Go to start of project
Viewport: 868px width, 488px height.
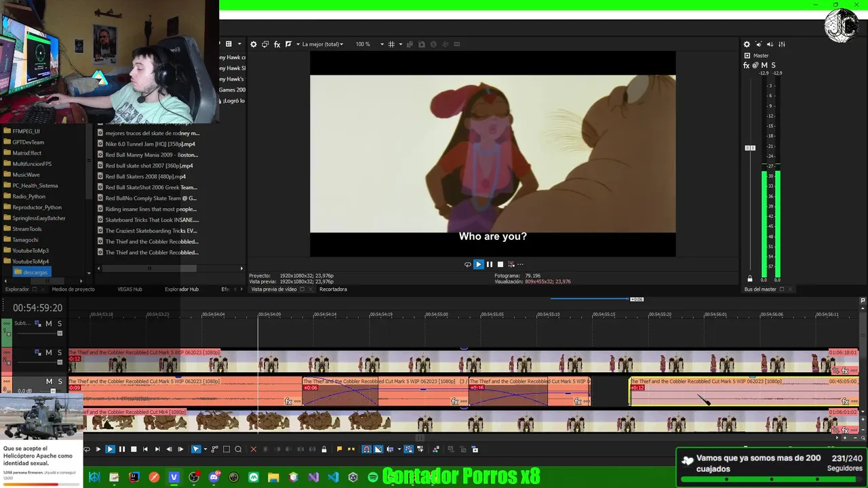pos(145,449)
